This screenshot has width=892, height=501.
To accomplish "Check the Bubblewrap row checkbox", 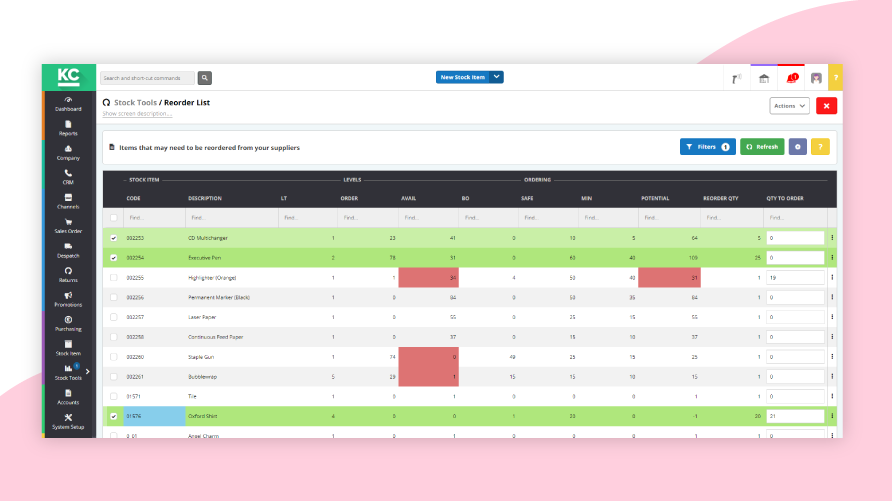I will click(114, 376).
